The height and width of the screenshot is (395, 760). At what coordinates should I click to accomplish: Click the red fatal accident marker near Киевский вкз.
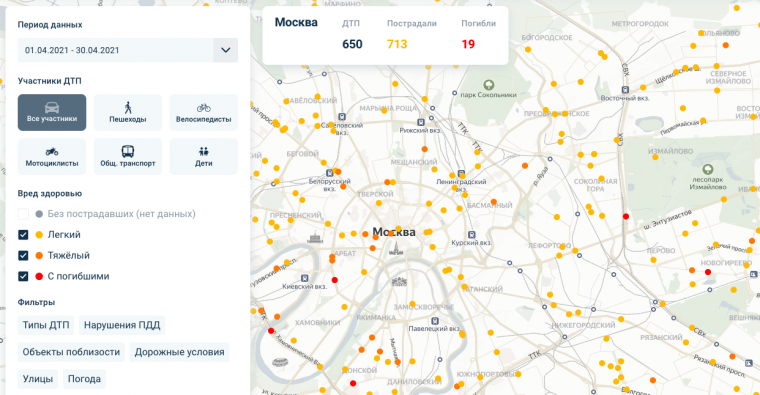334,280
